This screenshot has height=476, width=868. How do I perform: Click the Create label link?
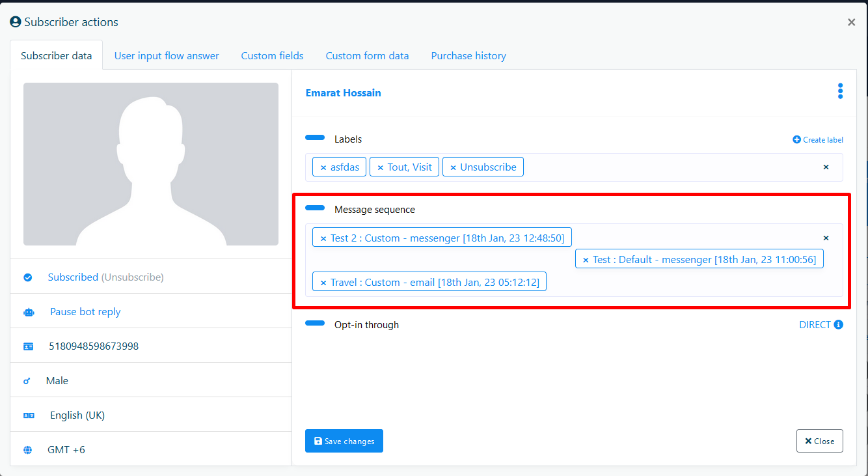pos(818,140)
